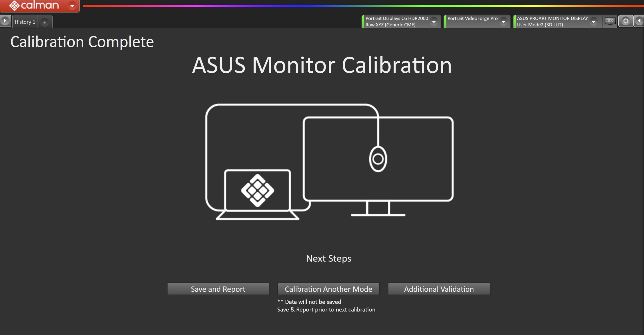Screen dimensions: 644x335
Task: Click the Calibration Complete heading
Action: [x=82, y=42]
